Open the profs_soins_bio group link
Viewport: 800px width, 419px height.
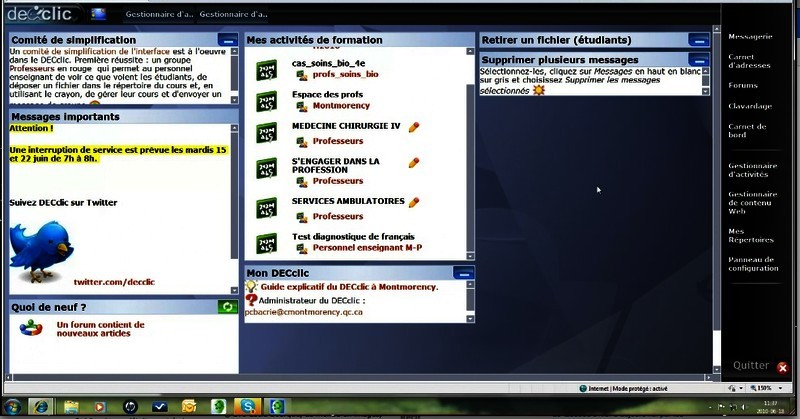[345, 74]
